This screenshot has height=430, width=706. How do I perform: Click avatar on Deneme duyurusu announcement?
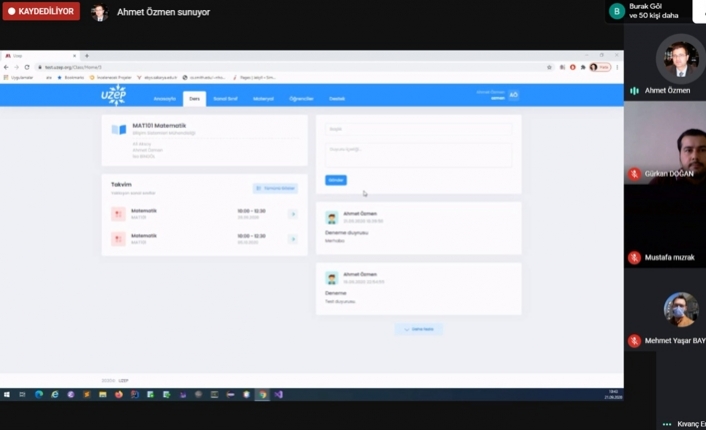pyautogui.click(x=332, y=217)
